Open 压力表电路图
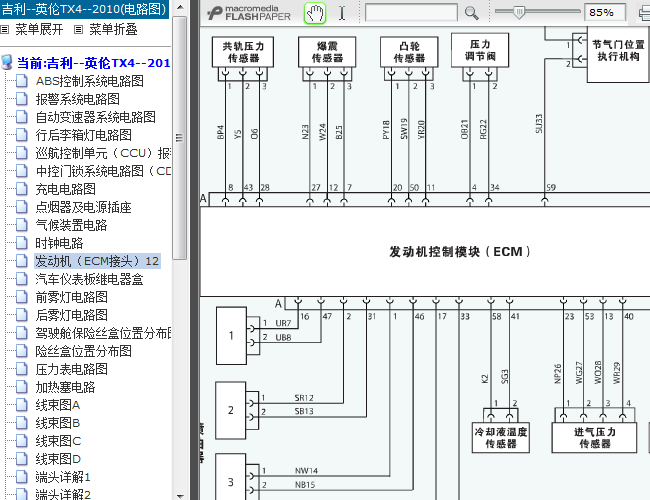650x500 pixels. click(71, 369)
